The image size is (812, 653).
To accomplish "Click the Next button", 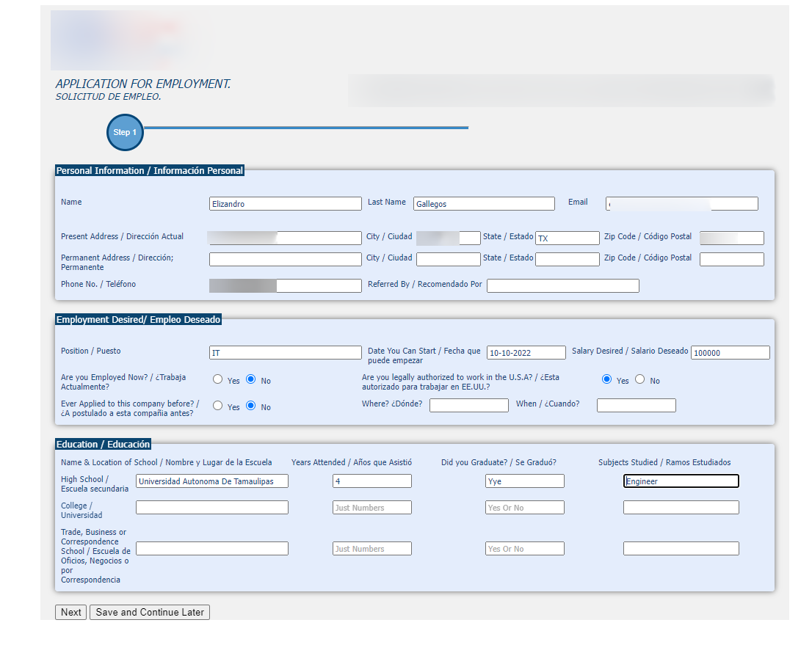I will pos(71,612).
